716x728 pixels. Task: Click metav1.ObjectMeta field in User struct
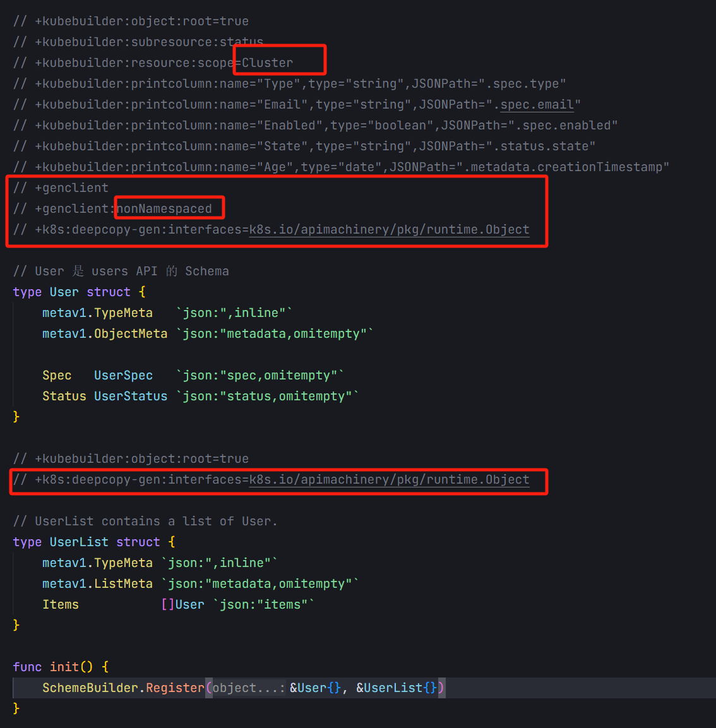(105, 333)
